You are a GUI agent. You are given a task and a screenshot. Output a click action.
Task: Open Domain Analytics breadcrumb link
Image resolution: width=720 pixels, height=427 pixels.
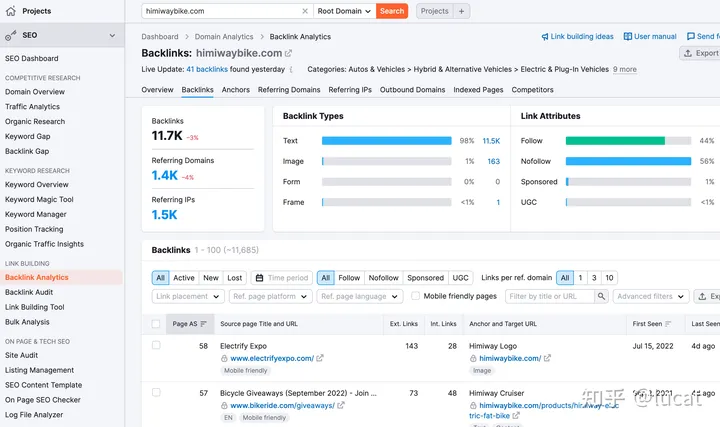(224, 37)
